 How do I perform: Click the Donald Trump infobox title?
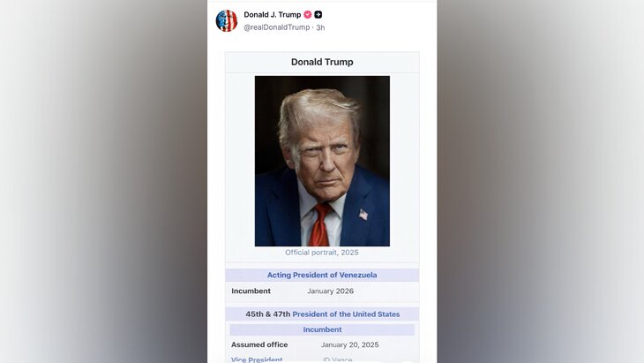click(322, 62)
